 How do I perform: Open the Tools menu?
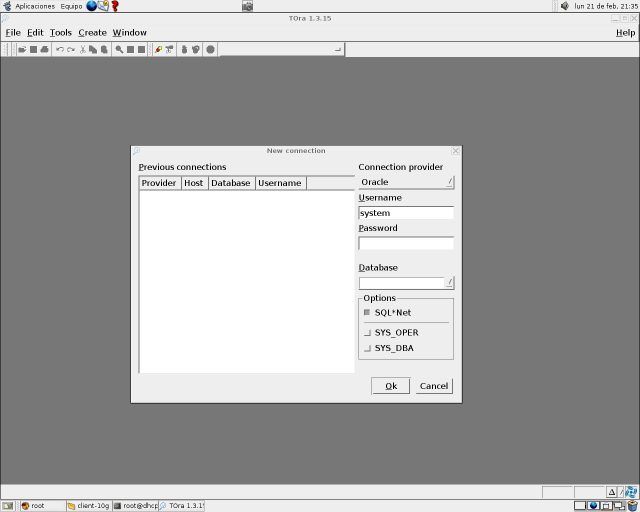[x=61, y=32]
